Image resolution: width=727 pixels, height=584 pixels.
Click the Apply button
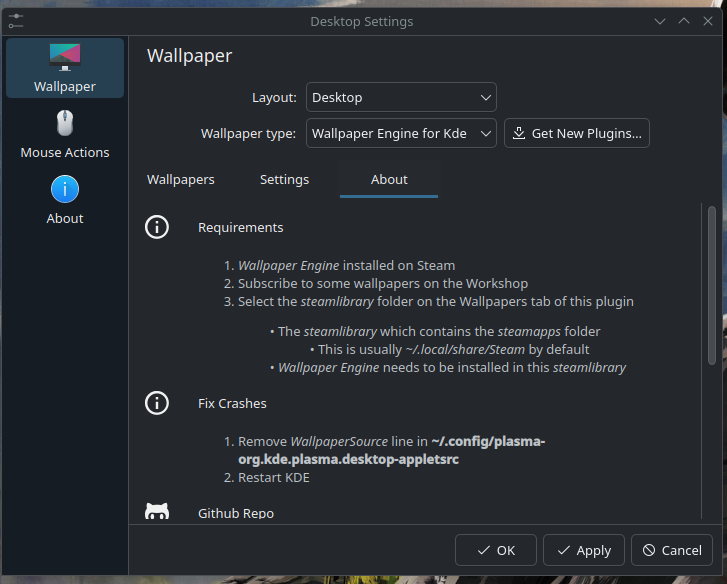click(x=584, y=550)
